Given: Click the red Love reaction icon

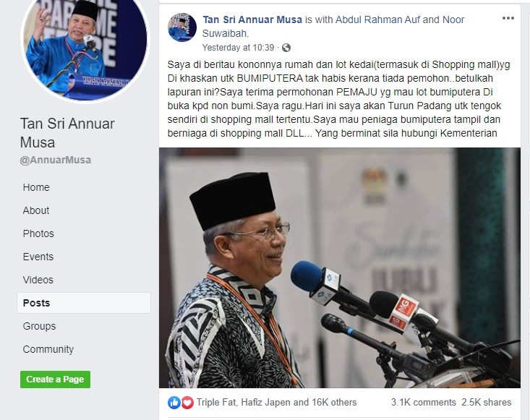Looking at the screenshot, I should pos(187,403).
